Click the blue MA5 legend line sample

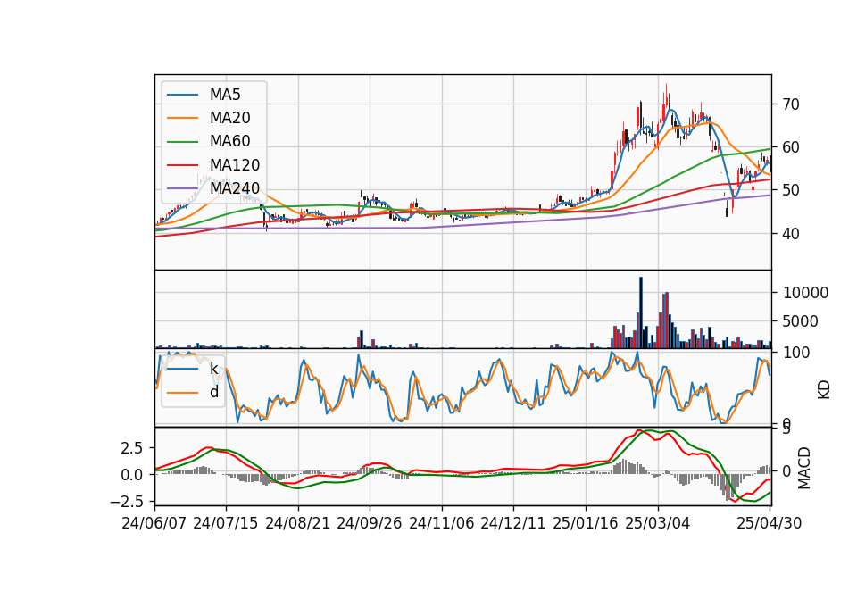182,95
